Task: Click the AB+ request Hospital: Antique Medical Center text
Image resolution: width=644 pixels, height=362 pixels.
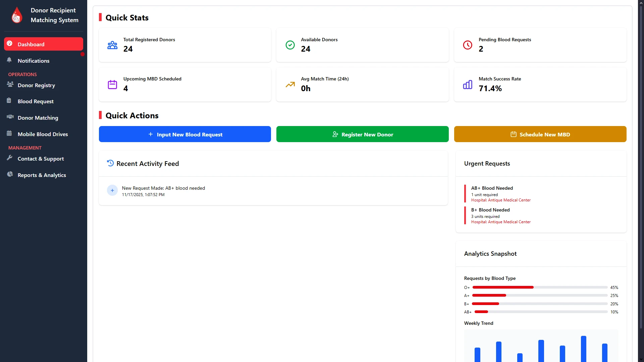Action: pos(501,200)
